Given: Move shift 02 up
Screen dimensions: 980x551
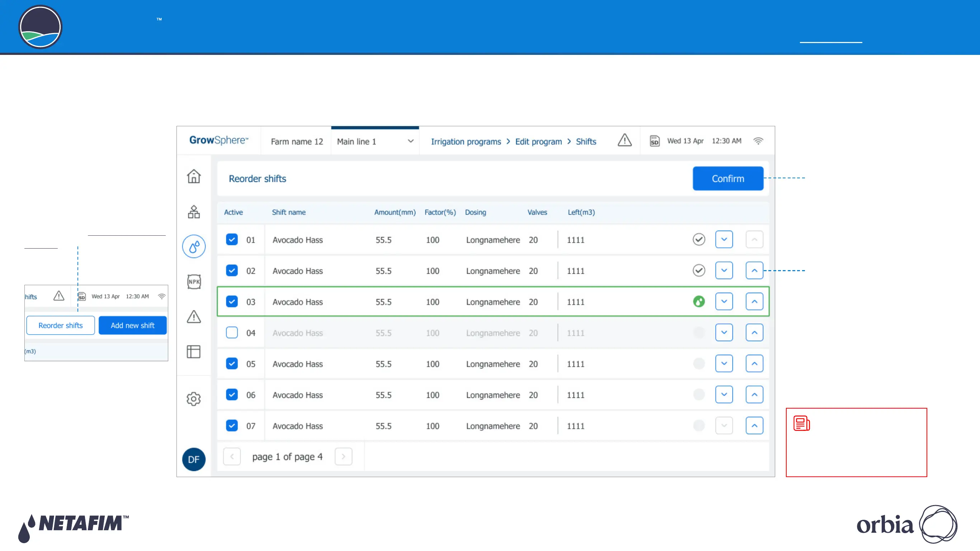Looking at the screenshot, I should 754,270.
